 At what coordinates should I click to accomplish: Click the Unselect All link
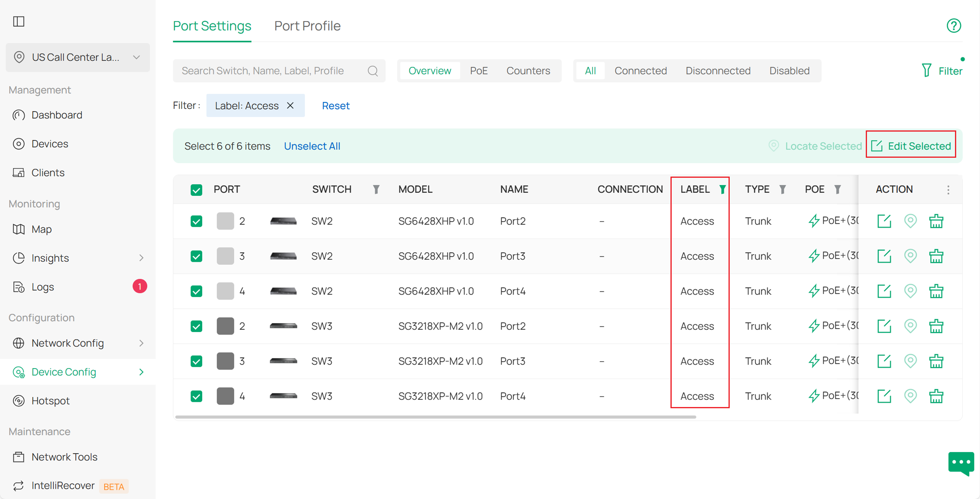click(x=312, y=146)
